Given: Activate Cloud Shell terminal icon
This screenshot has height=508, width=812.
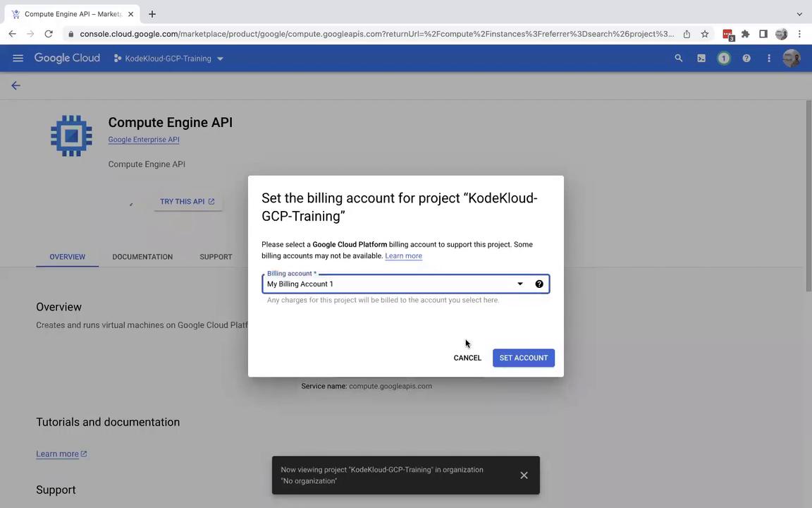Looking at the screenshot, I should click(x=701, y=59).
